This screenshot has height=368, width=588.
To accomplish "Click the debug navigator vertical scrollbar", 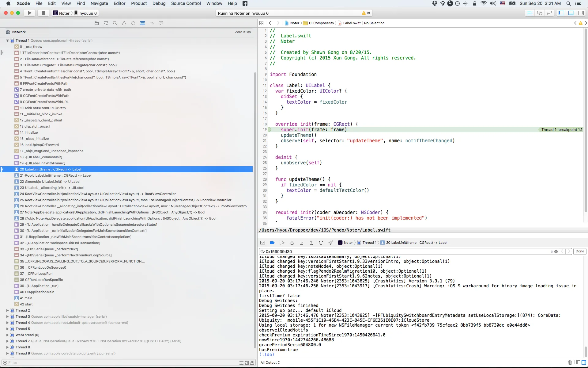I will pyautogui.click(x=255, y=210).
